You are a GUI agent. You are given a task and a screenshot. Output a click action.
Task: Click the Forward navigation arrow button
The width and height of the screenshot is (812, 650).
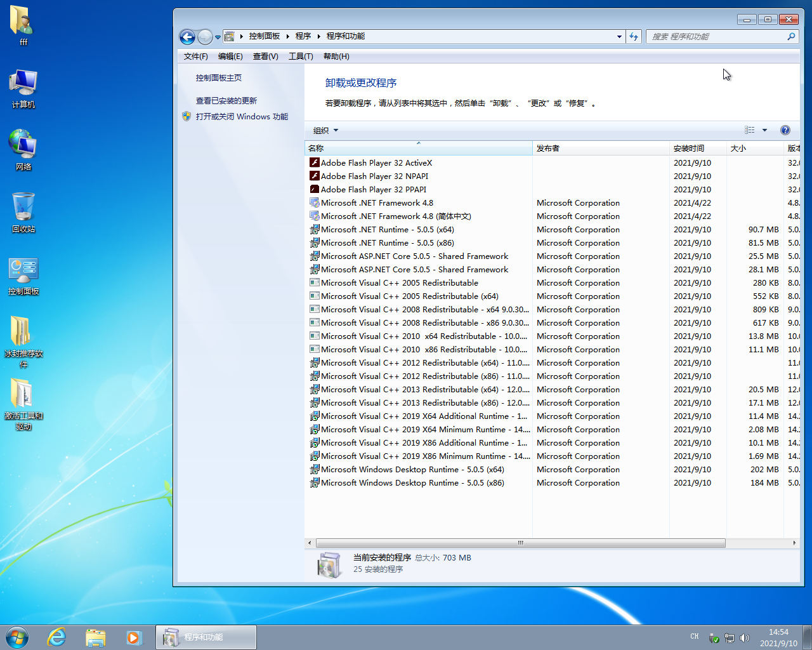pos(205,37)
